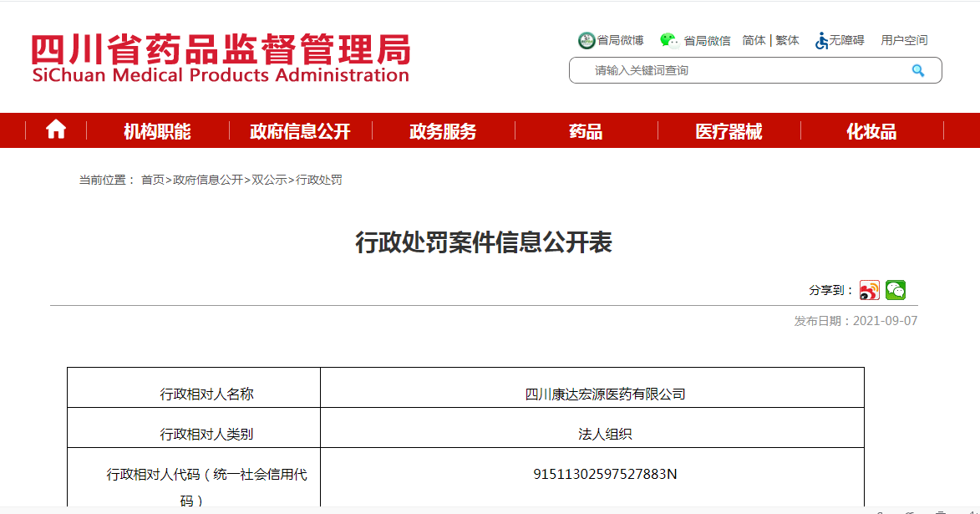Screen dimensions: 980x514
Task: Click the 省局微信 text link
Action: [707, 41]
